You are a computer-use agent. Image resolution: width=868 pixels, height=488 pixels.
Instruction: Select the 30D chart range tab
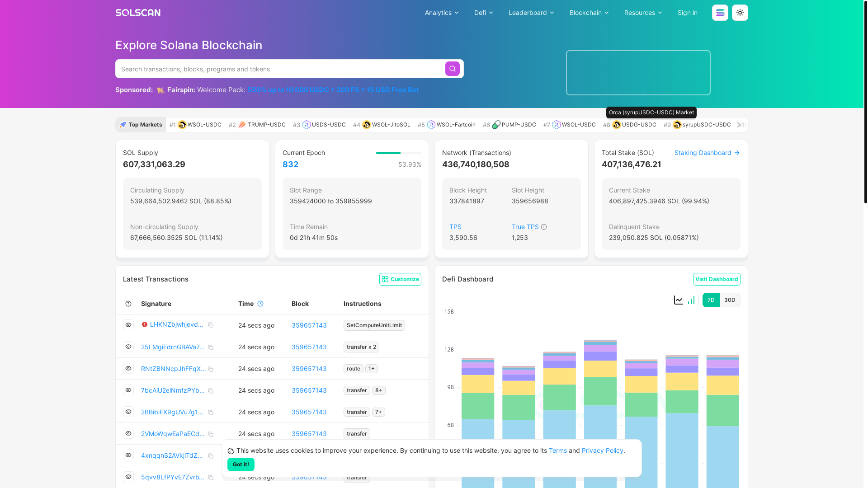tap(730, 300)
